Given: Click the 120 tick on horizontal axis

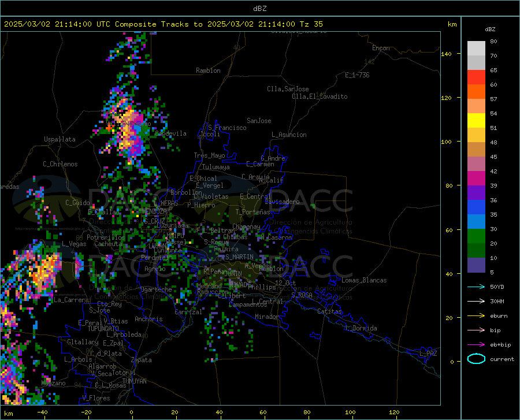Looking at the screenshot, I should (394, 412).
